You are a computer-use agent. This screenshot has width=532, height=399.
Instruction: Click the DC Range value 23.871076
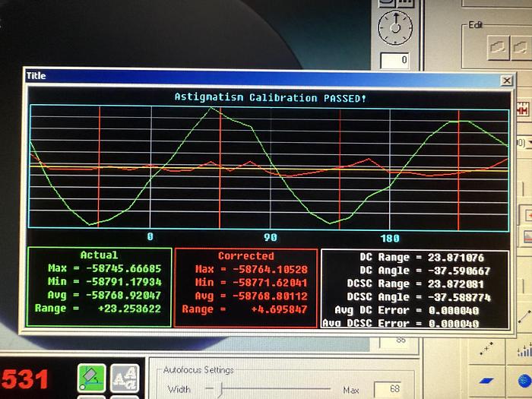(x=456, y=258)
